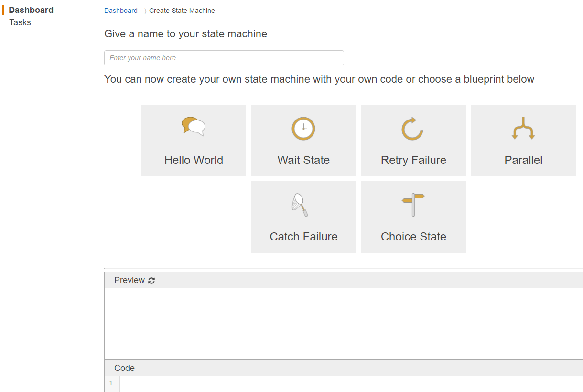Viewport: 583px width, 392px height.
Task: Select the Catch Failure blueprint label
Action: point(303,237)
